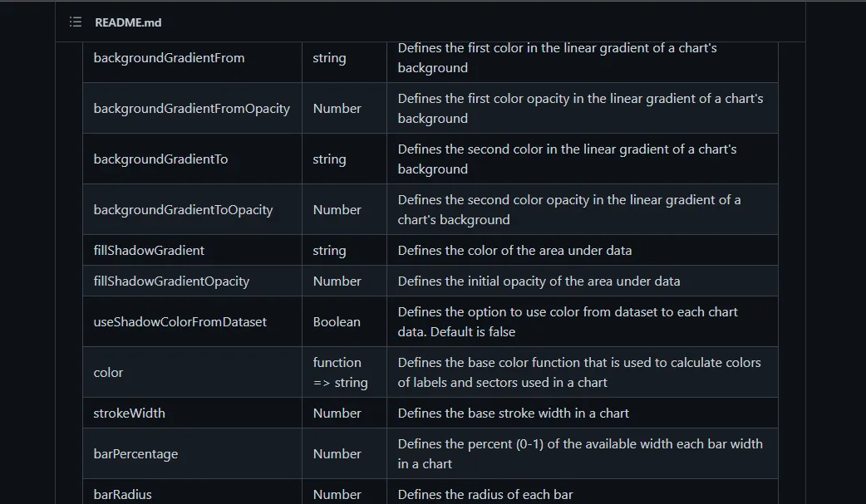This screenshot has width=866, height=504.
Task: Click the useShadowColorFromDataset property name
Action: [180, 322]
